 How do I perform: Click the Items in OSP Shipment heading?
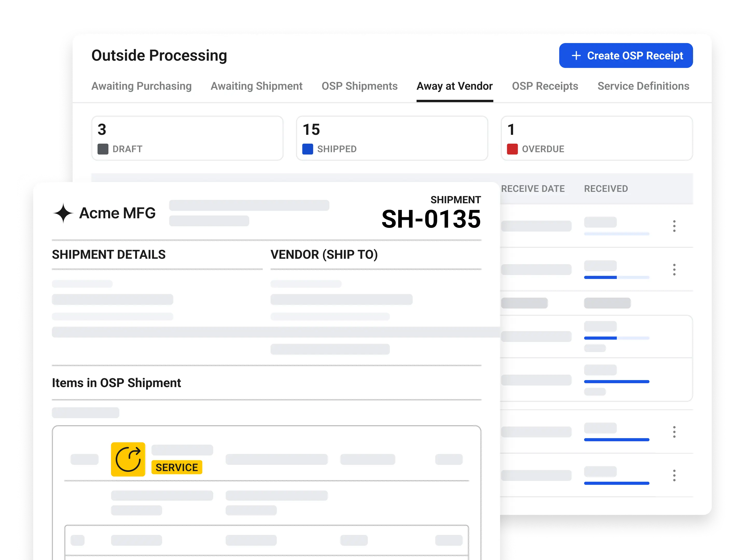click(x=116, y=383)
